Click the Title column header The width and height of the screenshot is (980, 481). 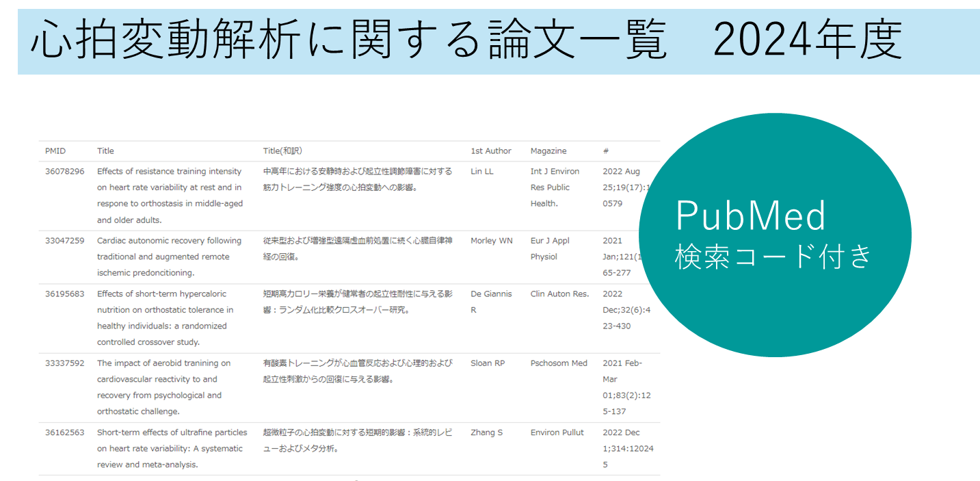tap(105, 151)
